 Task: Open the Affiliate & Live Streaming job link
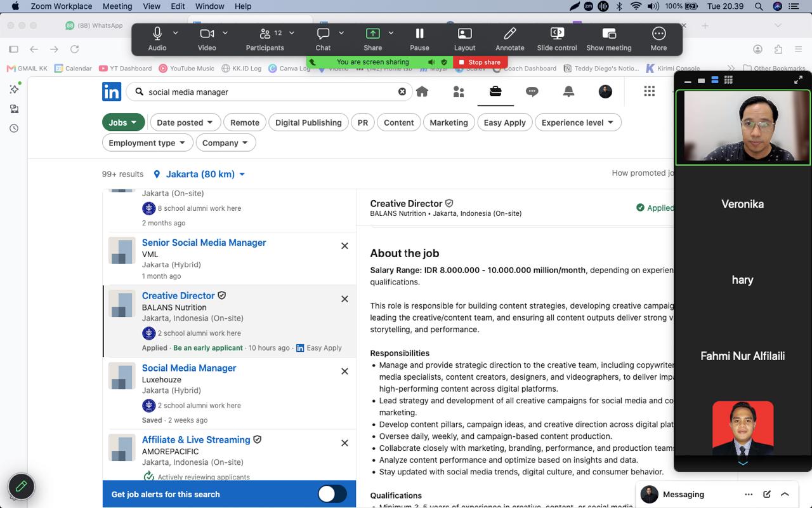196,439
